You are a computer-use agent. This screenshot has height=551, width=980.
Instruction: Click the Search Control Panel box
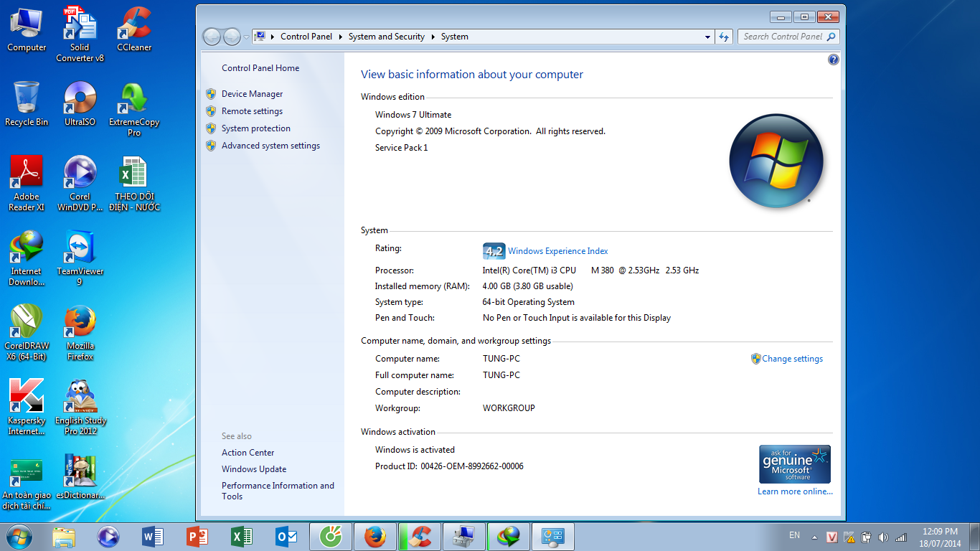(x=788, y=37)
